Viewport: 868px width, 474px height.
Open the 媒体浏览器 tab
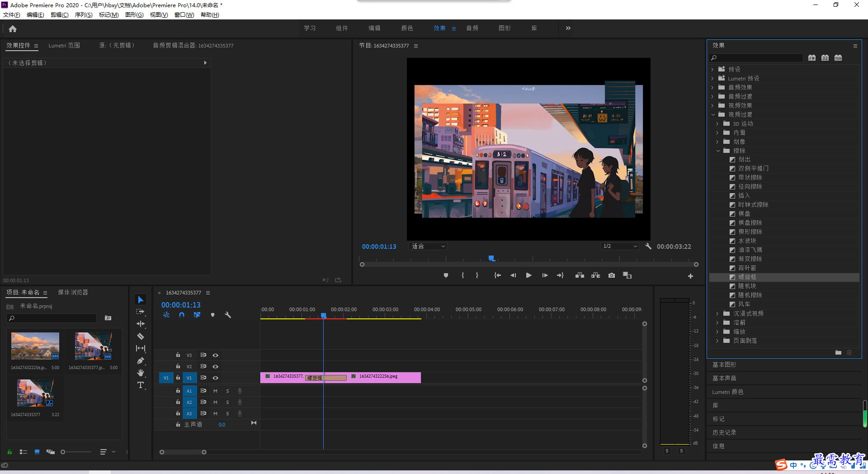73,292
